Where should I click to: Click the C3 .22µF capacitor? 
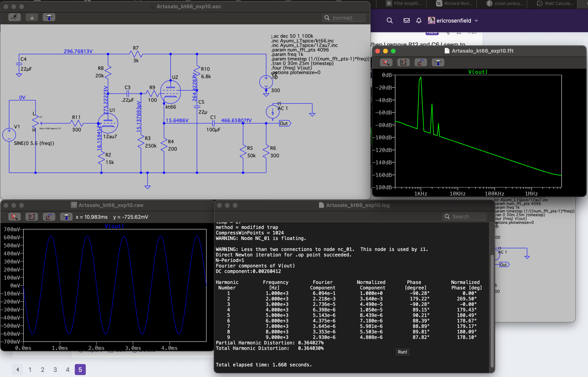click(128, 94)
